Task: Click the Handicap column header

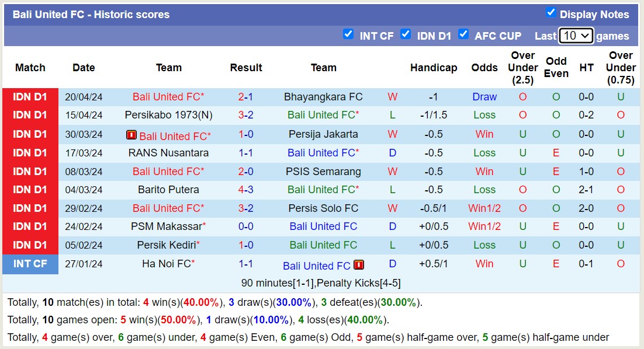Action: (434, 68)
